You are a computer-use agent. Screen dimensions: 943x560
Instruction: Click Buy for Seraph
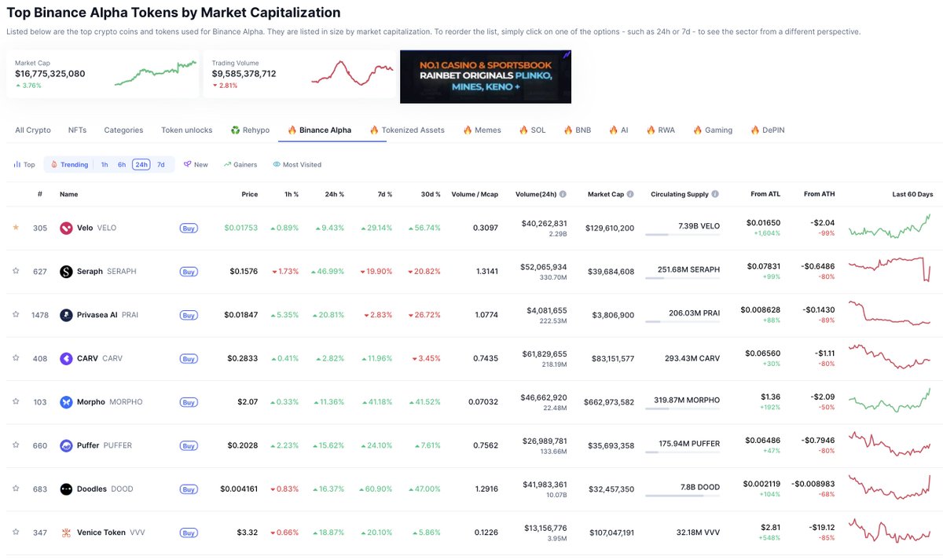(x=189, y=272)
